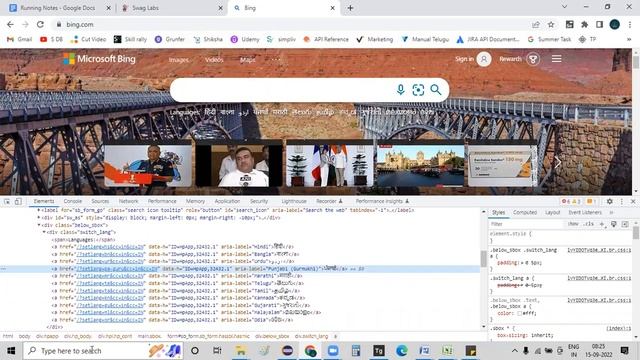Close the DevTools panel

633,201
